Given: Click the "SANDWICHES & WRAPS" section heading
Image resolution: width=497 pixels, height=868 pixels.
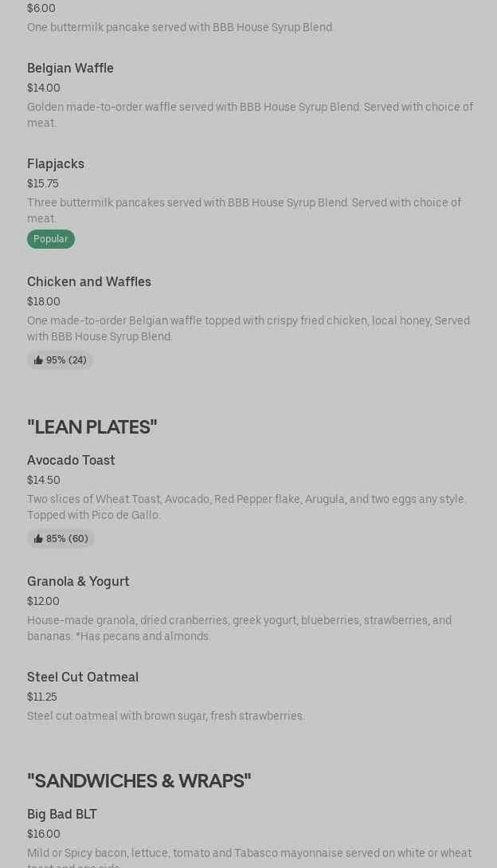Looking at the screenshot, I should 139,780.
